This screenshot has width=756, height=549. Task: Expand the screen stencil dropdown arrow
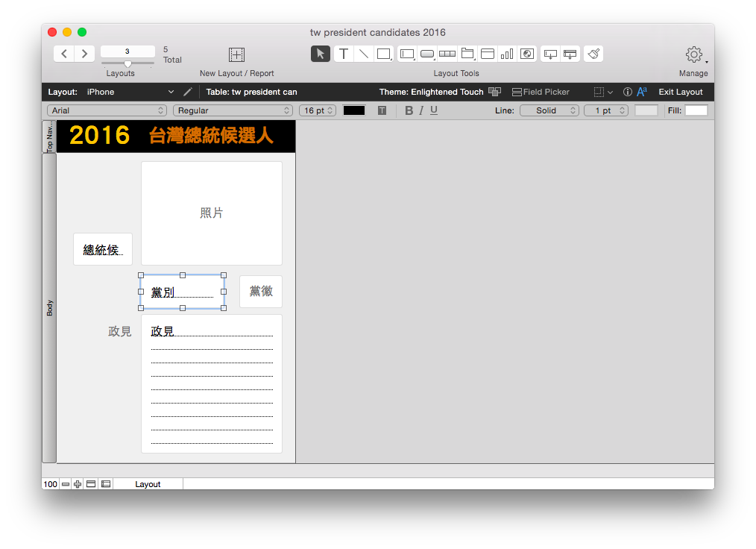click(611, 92)
